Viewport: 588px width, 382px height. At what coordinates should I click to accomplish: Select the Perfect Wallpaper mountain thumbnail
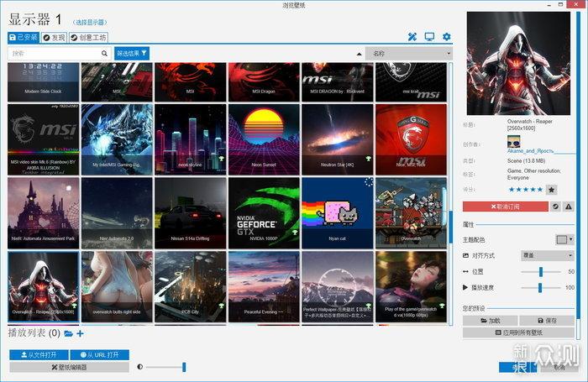[x=337, y=286]
